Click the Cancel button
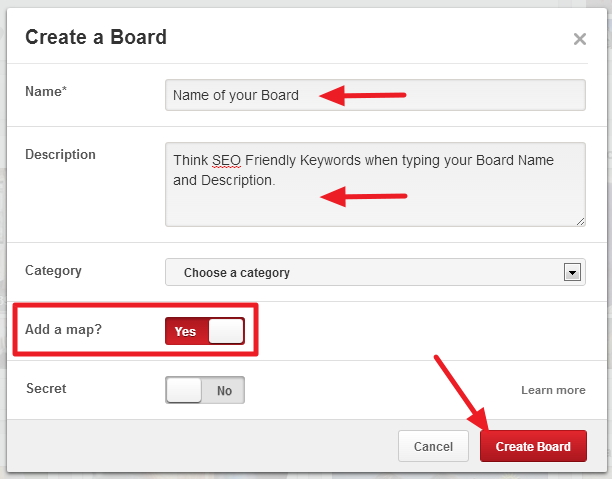This screenshot has width=612, height=479. pyautogui.click(x=433, y=446)
